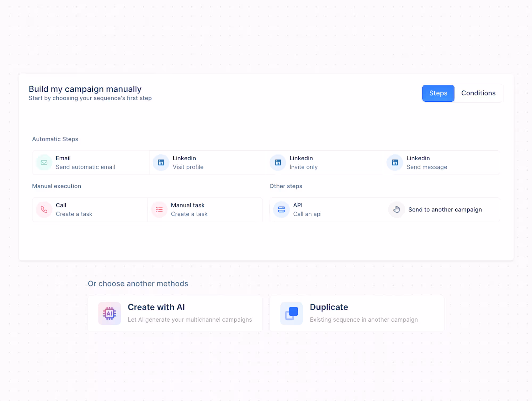The image size is (532, 401).
Task: Click the LinkedIn Invite only icon
Action: tap(278, 162)
